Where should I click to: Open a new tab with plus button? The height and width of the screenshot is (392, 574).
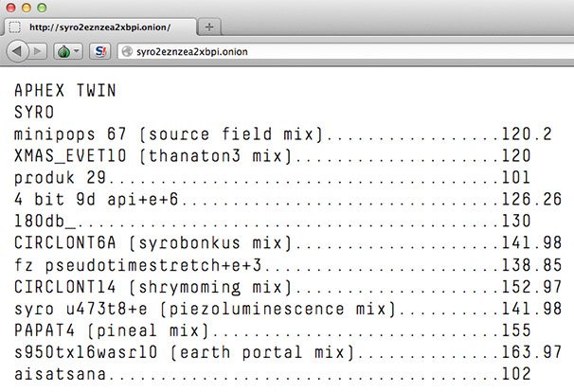[209, 26]
